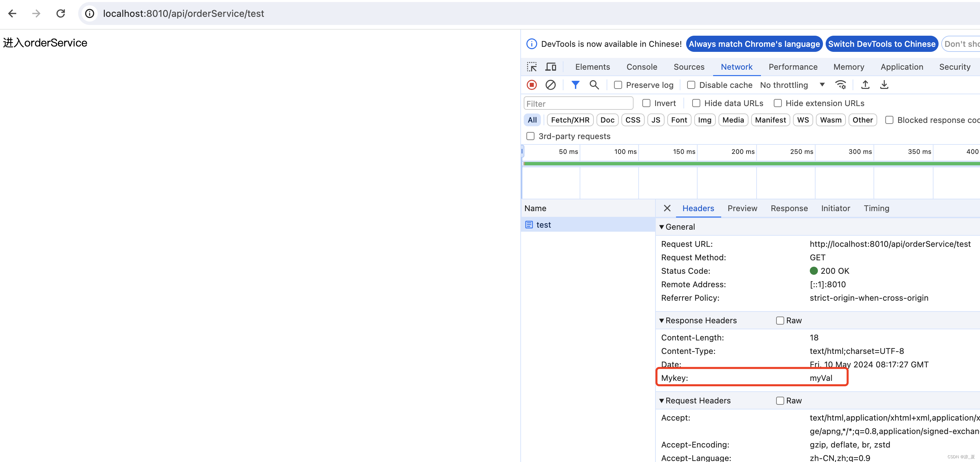Click the DevTools info notification icon
The height and width of the screenshot is (462, 980).
coord(531,44)
